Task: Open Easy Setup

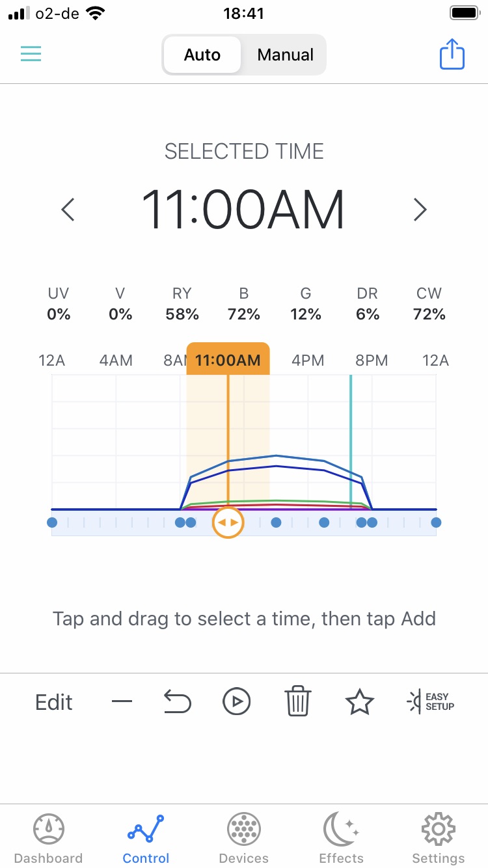Action: tap(431, 701)
